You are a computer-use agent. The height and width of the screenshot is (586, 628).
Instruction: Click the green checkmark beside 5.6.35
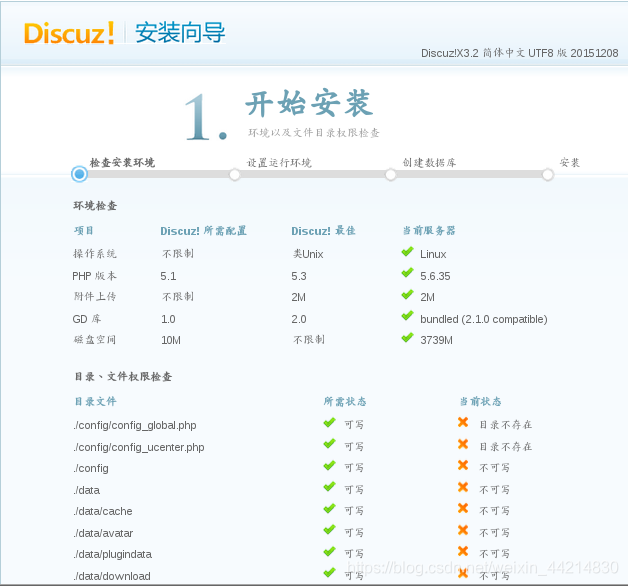pyautogui.click(x=407, y=273)
